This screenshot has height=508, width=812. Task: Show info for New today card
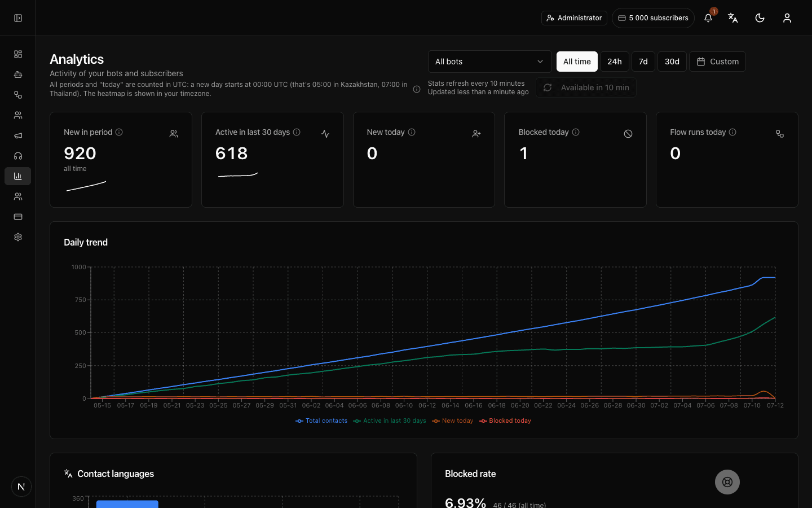pyautogui.click(x=412, y=132)
